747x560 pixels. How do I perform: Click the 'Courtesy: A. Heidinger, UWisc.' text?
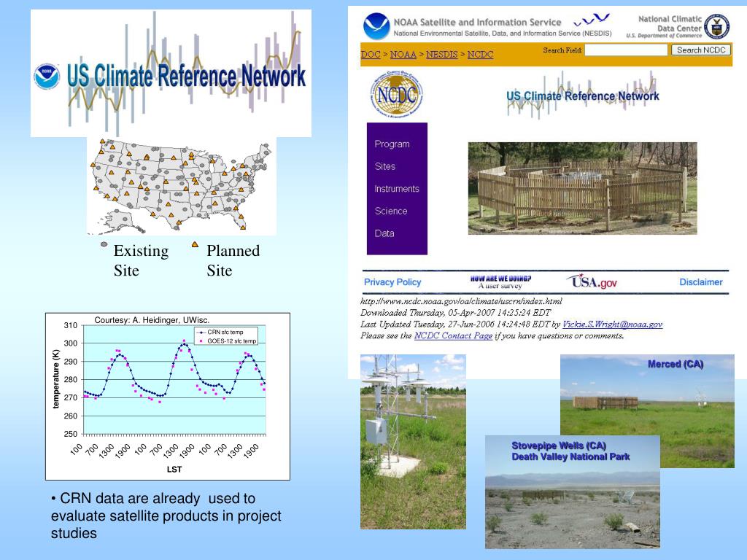(152, 320)
